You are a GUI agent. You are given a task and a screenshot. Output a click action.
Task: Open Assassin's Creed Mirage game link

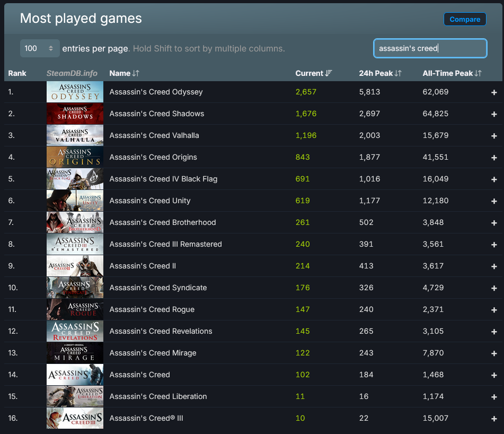point(153,353)
